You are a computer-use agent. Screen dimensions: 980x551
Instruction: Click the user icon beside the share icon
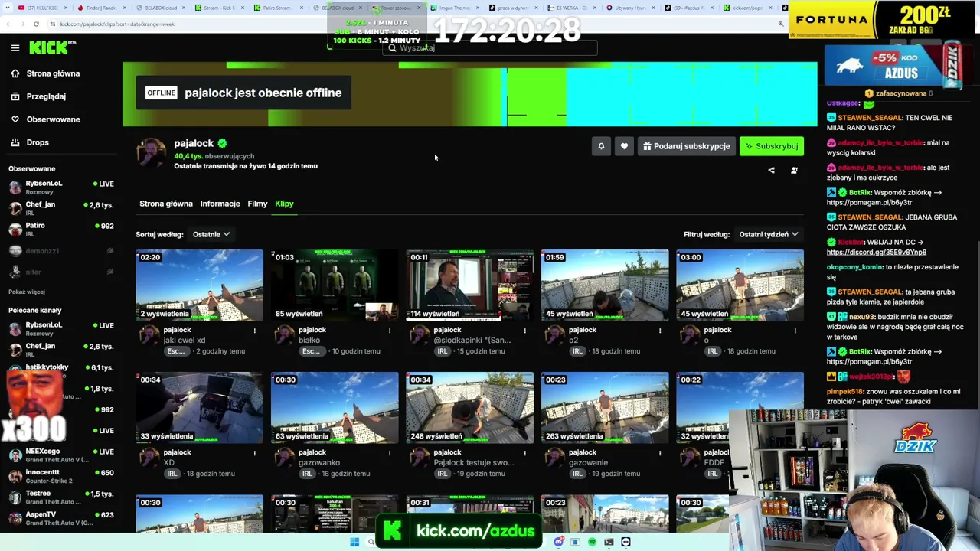click(x=794, y=170)
